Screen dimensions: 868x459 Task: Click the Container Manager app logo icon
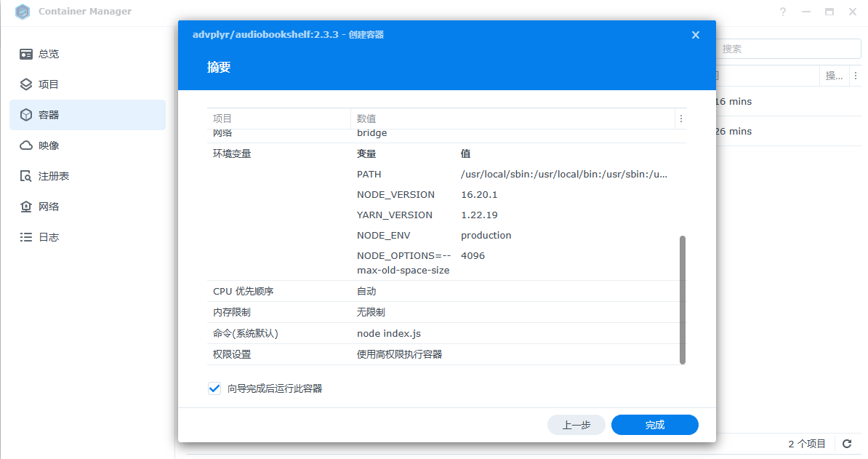[x=23, y=12]
